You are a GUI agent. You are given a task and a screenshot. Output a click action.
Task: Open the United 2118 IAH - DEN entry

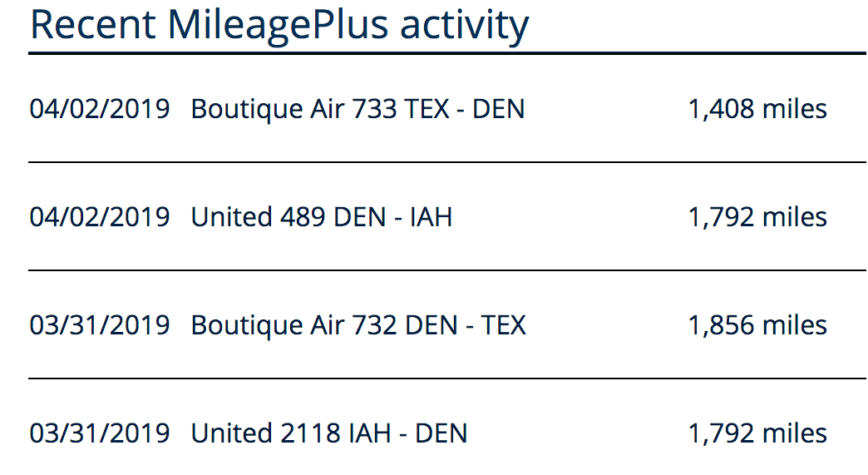(x=329, y=433)
